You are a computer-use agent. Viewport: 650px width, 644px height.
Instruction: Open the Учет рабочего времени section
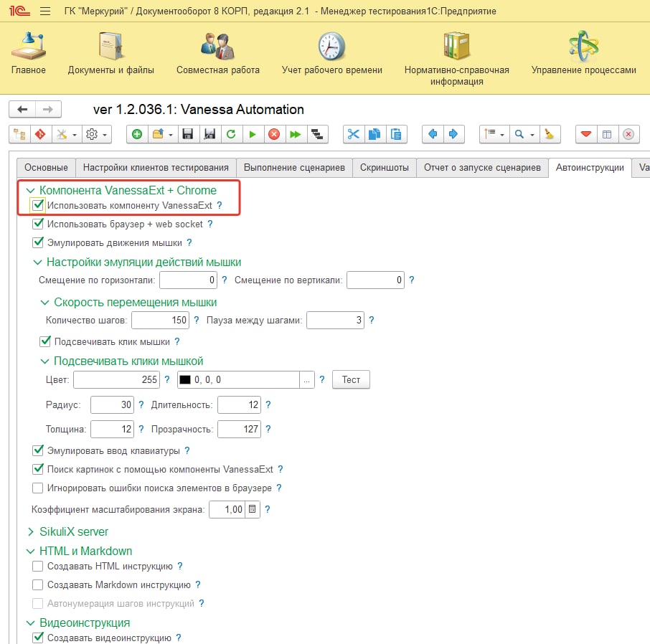click(331, 53)
